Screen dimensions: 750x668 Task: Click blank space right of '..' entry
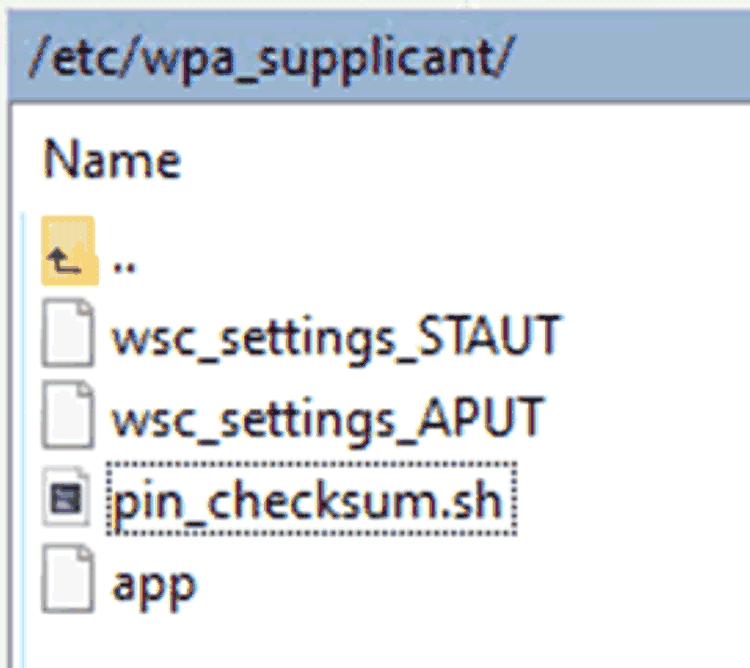point(450,260)
